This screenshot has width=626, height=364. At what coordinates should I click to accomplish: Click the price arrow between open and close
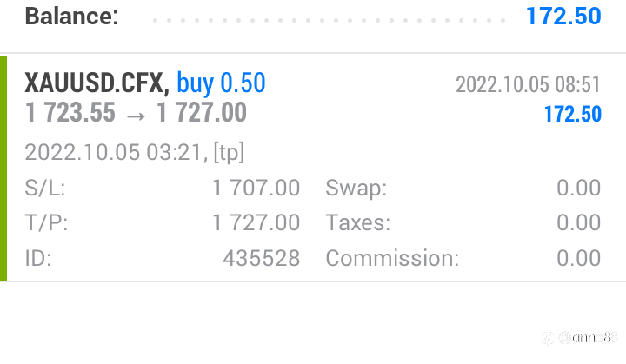coord(136,116)
